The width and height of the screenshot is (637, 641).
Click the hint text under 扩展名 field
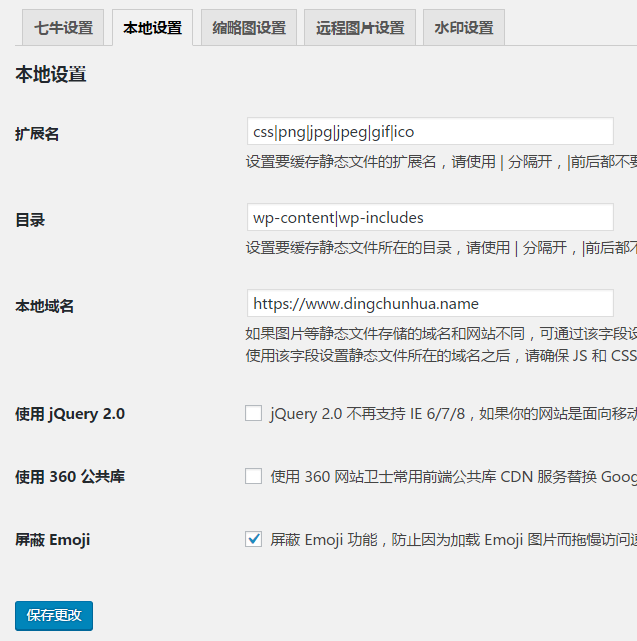[x=441, y=162]
